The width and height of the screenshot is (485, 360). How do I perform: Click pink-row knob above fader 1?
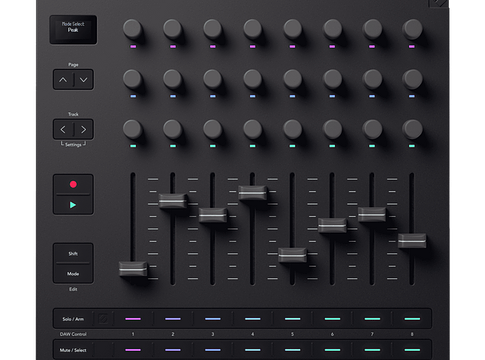pyautogui.click(x=133, y=29)
